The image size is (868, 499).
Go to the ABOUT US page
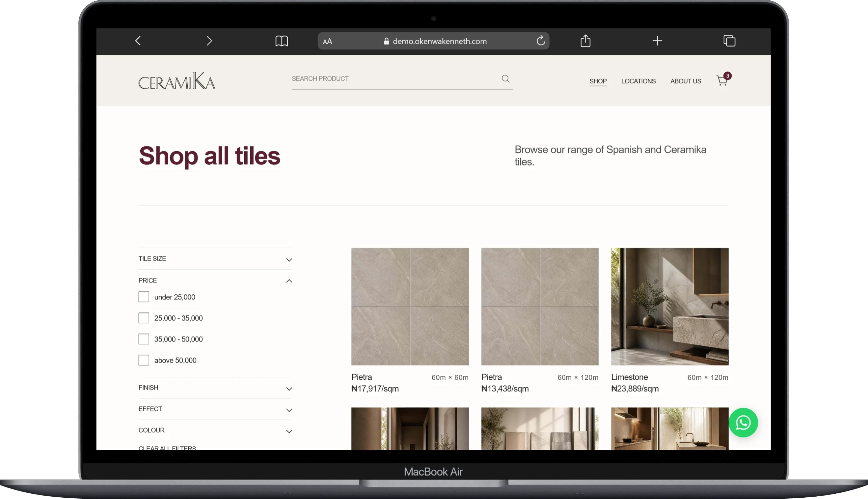pyautogui.click(x=686, y=81)
